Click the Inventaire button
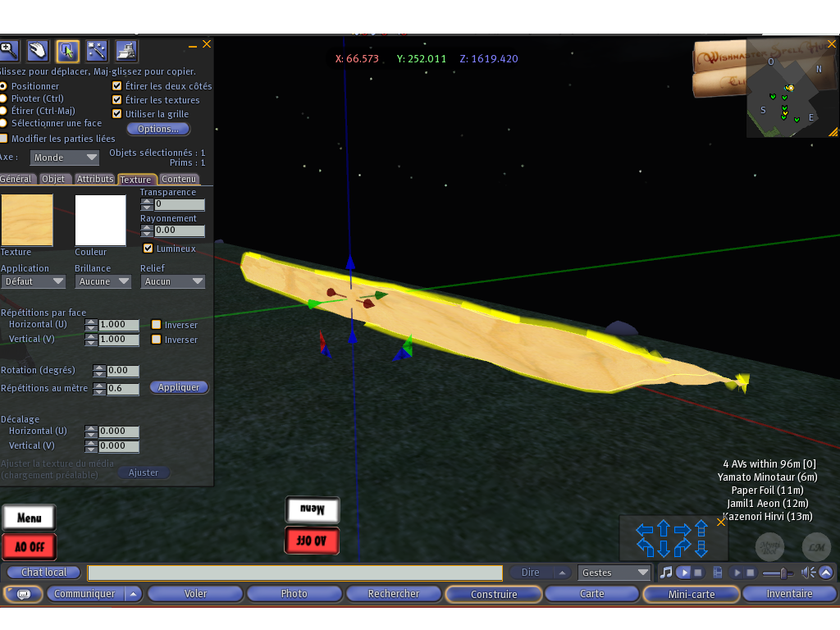 point(789,594)
